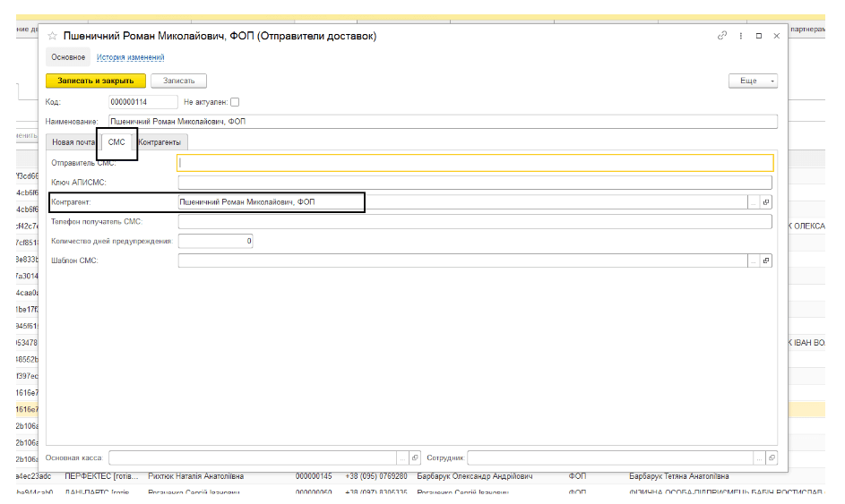Maximize the dialog window
Image resolution: width=845 pixels, height=504 pixels.
click(x=758, y=36)
